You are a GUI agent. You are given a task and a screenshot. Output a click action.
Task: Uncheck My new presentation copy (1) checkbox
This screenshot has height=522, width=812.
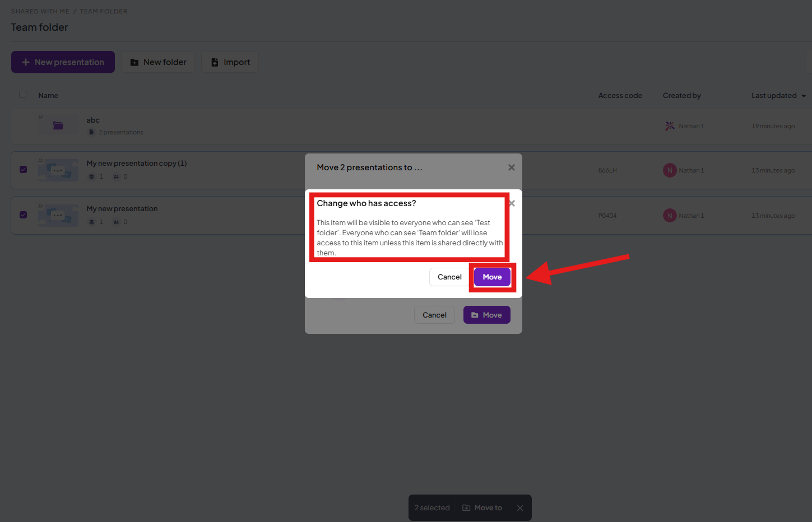pos(23,169)
